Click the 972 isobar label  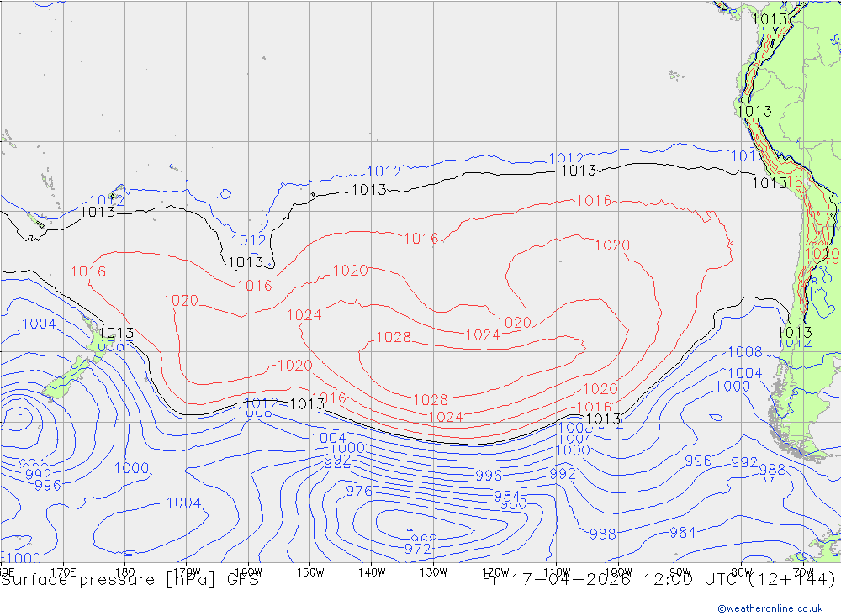417,549
